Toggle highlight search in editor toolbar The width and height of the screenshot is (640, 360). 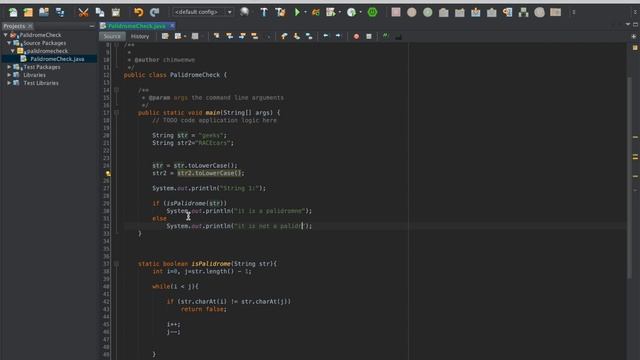tap(255, 36)
